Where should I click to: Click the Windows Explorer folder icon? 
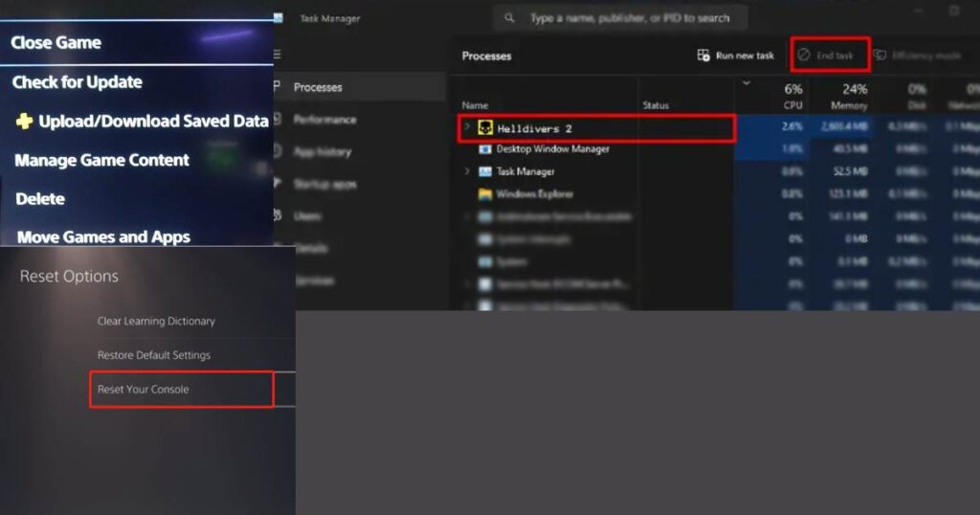[485, 193]
